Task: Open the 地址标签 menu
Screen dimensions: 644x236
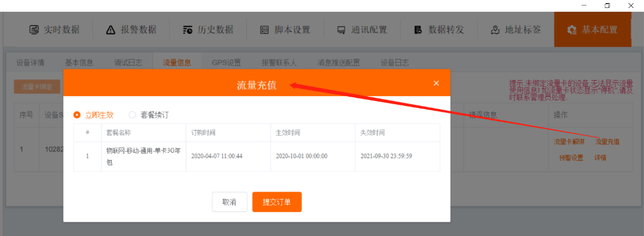Action: click(x=516, y=30)
